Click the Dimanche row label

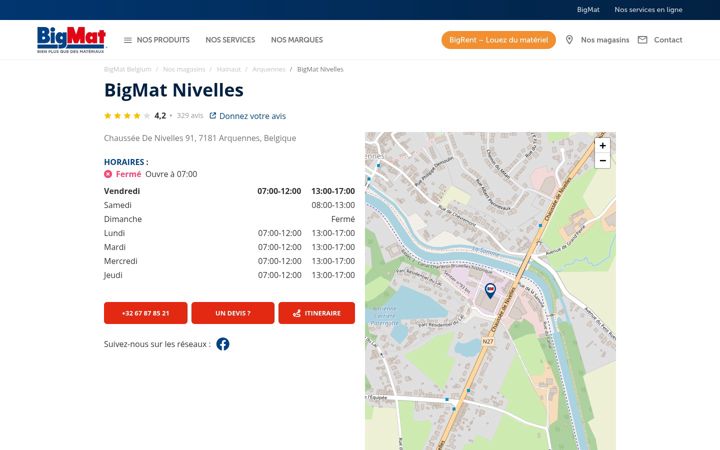coord(123,219)
